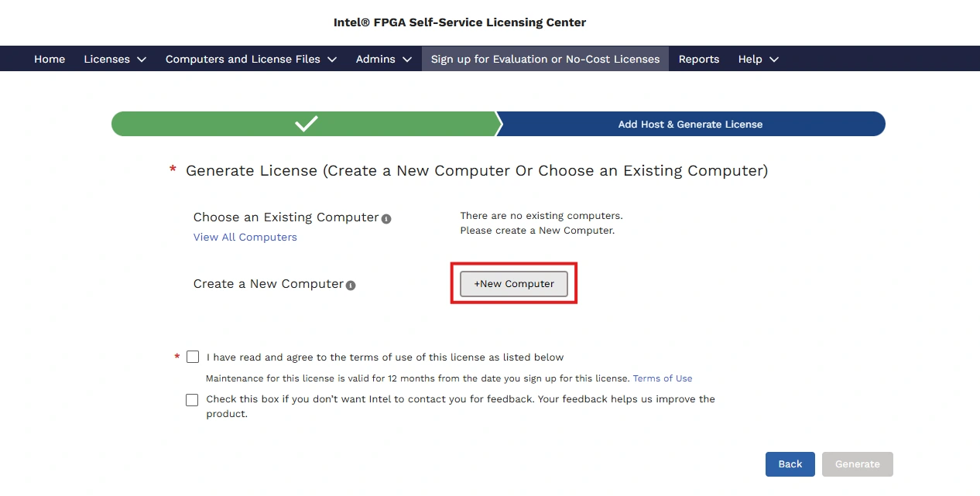
Task: Click info icon beside Choose an Existing Computer
Action: pos(386,219)
